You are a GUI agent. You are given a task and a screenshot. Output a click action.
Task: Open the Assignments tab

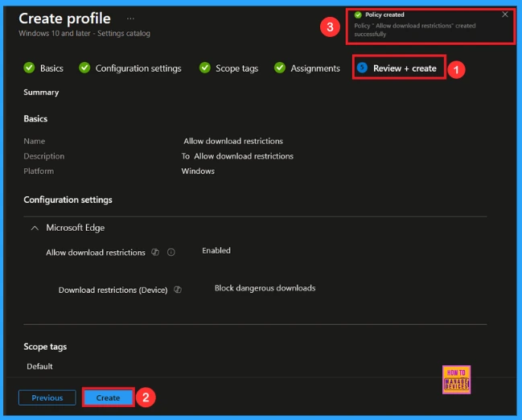pos(315,68)
